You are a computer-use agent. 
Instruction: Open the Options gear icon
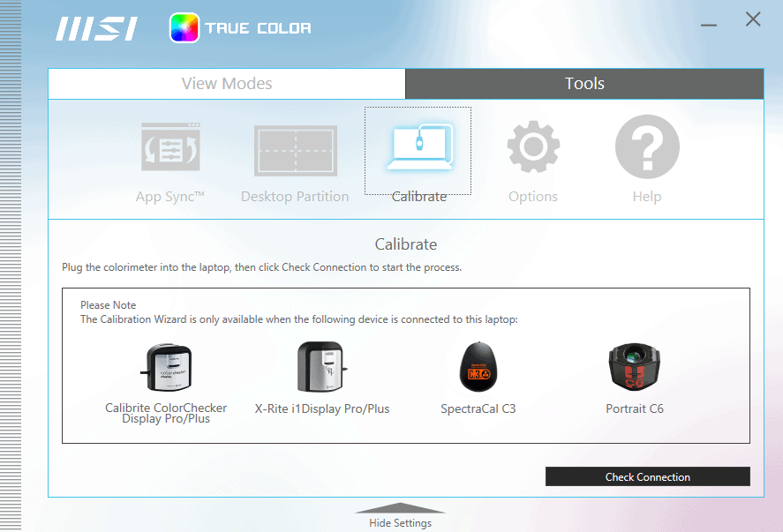coord(533,146)
